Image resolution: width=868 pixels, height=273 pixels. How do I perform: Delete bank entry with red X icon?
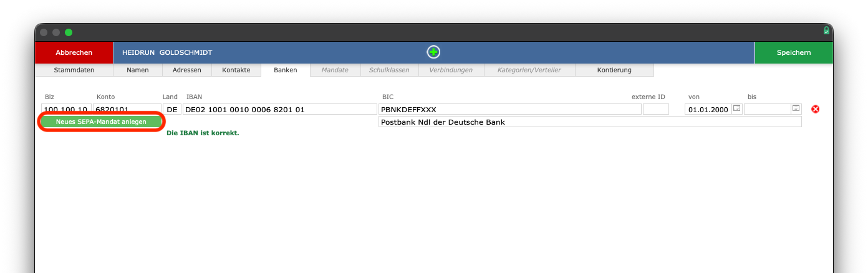click(x=815, y=109)
